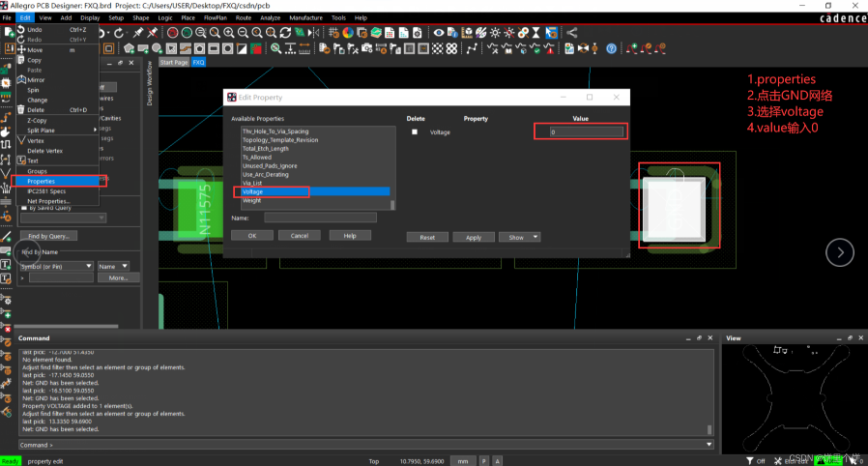Click the Shape Add Circle icon
This screenshot has height=466, width=868.
158,48
